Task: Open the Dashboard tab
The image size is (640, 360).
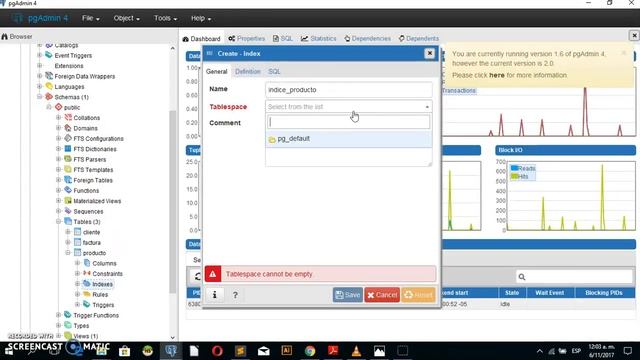Action: pos(202,38)
